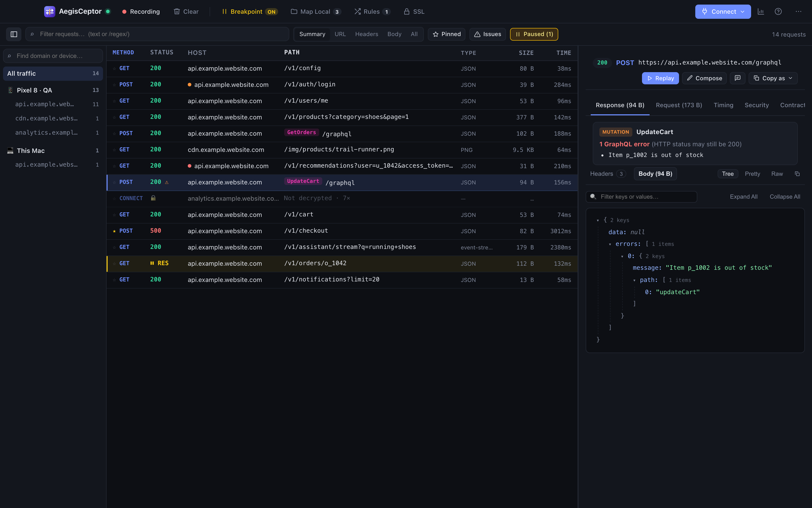
Task: Open the more options ellipsis menu
Action: (798, 11)
